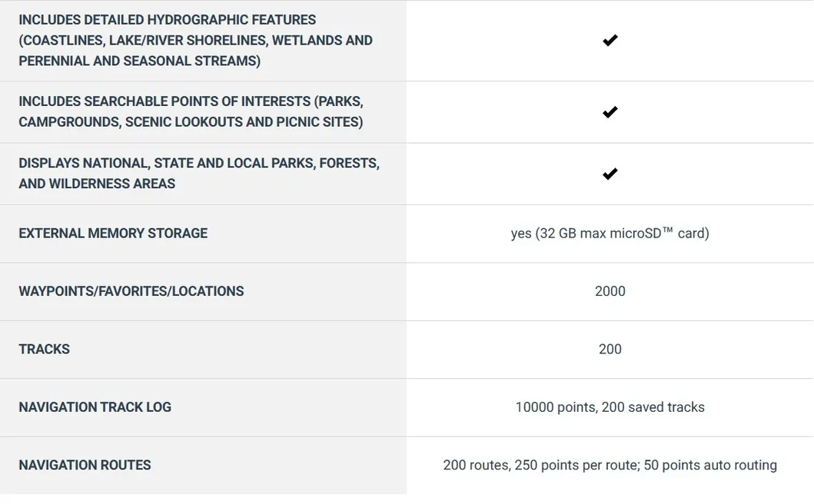Click the checkmark for searchable points of interest
Viewport: 814px width, 504px height.
pyautogui.click(x=610, y=112)
